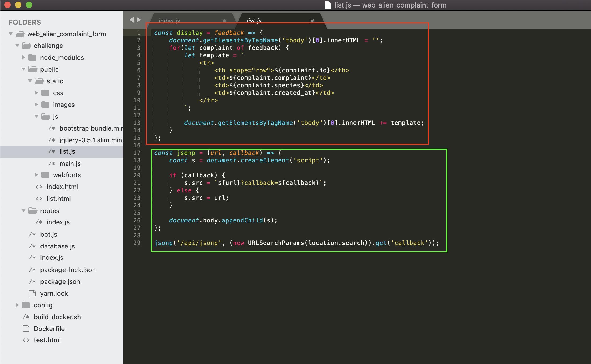
Task: Collapse the static folder arrow
Action: 30,81
